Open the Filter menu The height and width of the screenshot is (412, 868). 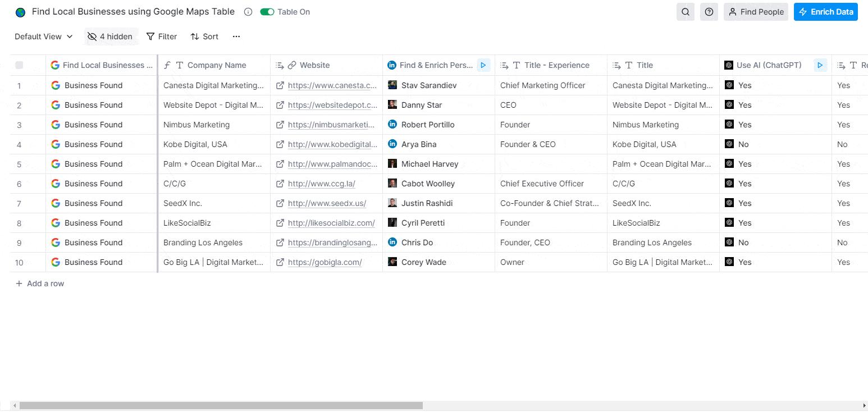162,36
